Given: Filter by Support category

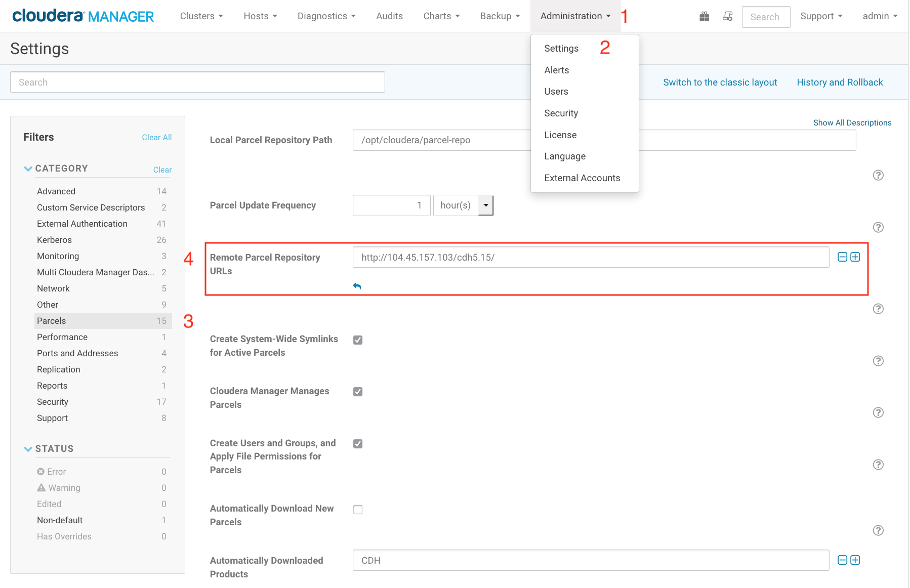Looking at the screenshot, I should (103, 418).
